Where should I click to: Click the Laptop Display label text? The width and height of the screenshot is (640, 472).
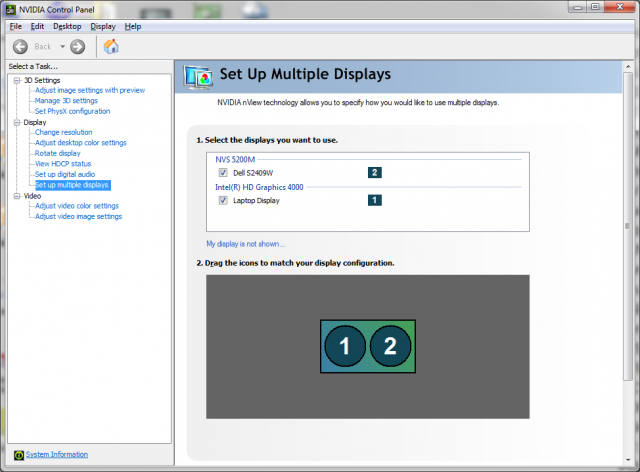(256, 200)
